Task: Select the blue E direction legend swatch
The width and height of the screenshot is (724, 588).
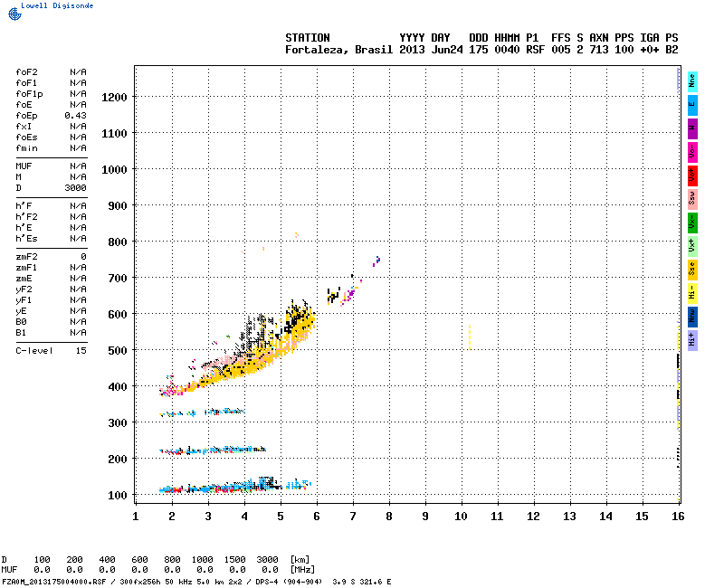Action: coord(692,105)
